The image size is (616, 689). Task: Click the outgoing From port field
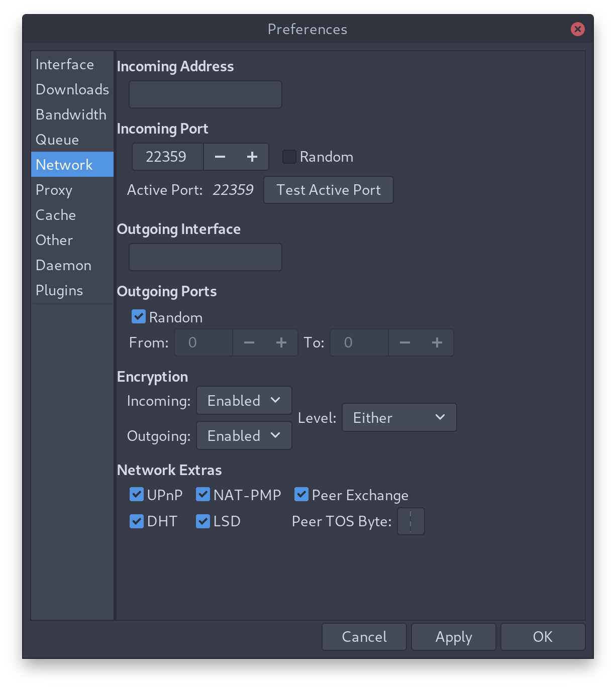point(203,342)
